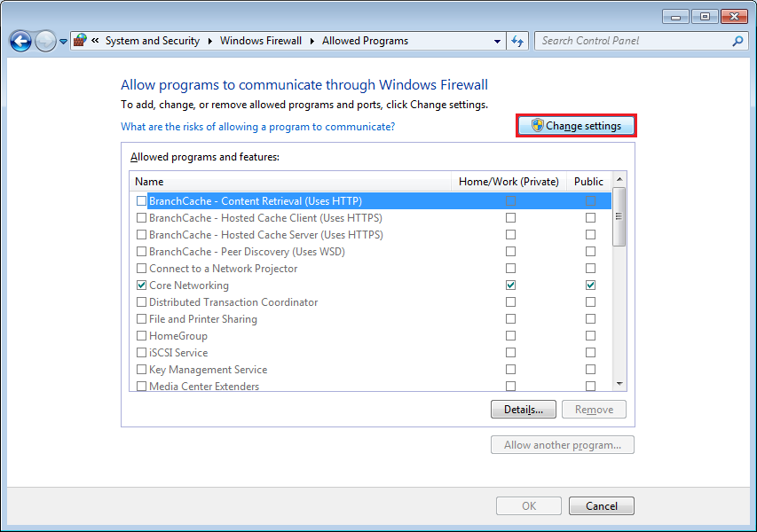Open the risks of allowing a program link
Screen dimensions: 757x532
(x=257, y=127)
